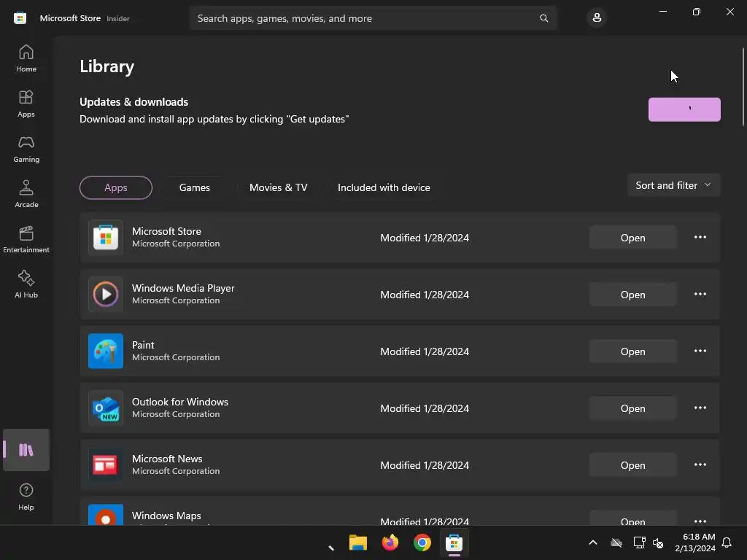This screenshot has width=747, height=560.
Task: Switch to the Games tab
Action: pos(194,187)
